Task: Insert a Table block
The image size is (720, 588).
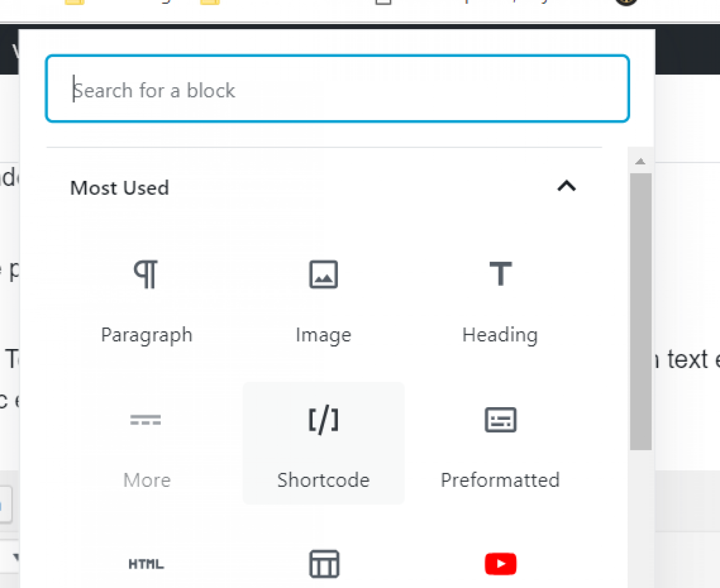Action: pos(323,564)
